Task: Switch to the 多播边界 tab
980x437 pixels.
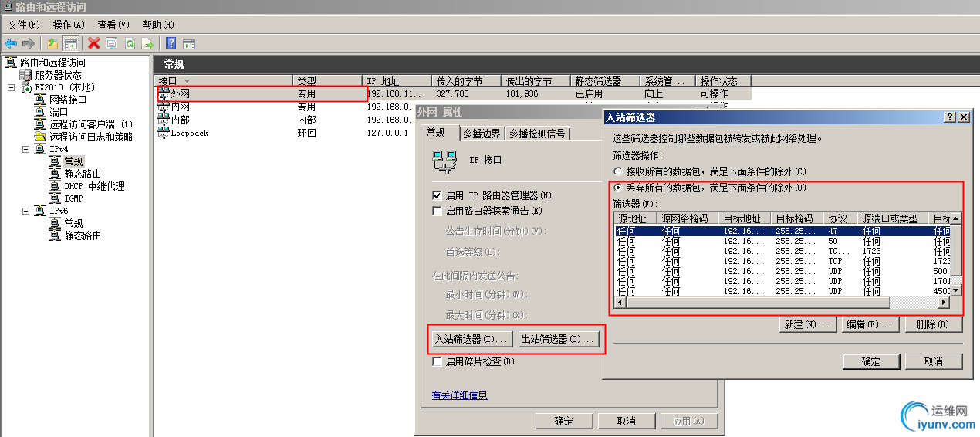Action: click(482, 133)
